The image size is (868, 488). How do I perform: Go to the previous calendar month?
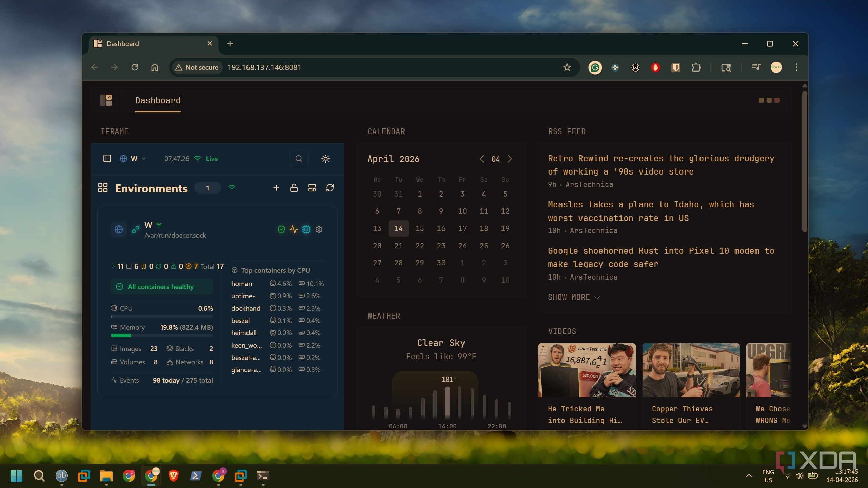coord(482,159)
